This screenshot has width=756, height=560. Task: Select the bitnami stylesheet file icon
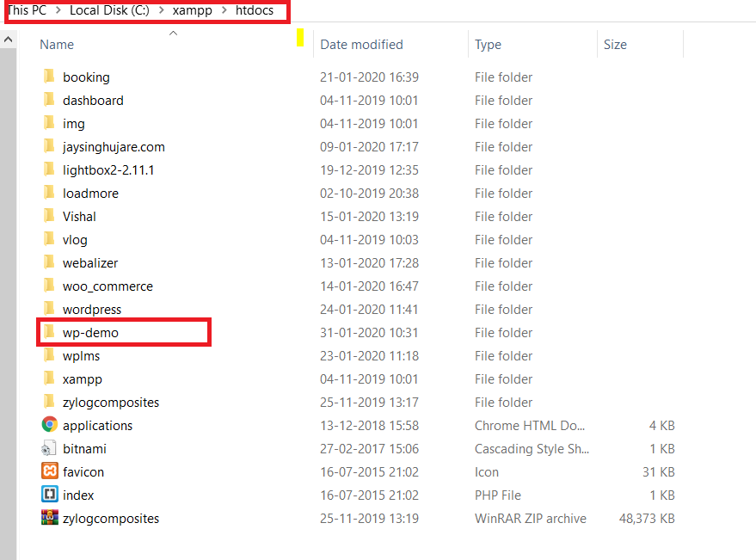point(49,448)
